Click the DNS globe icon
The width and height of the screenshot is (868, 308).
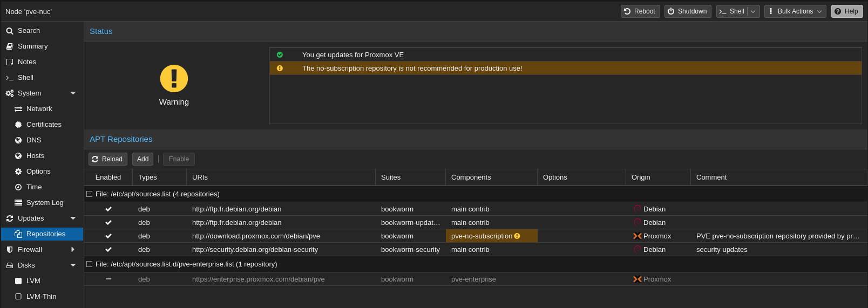pyautogui.click(x=18, y=140)
